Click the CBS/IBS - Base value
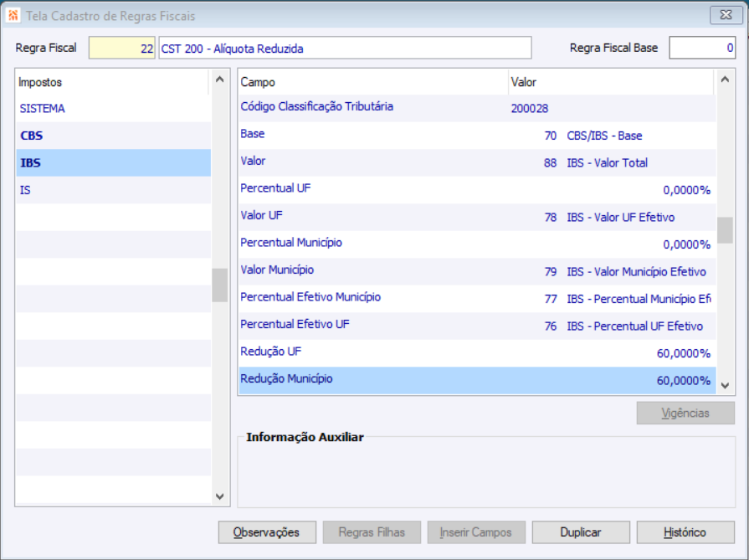This screenshot has height=560, width=749. tap(604, 136)
